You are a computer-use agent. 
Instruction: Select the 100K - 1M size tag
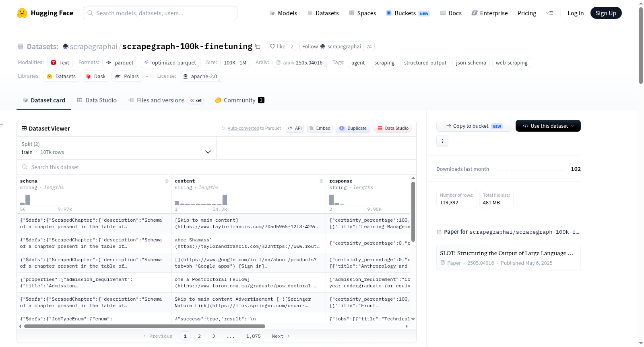coord(235,62)
